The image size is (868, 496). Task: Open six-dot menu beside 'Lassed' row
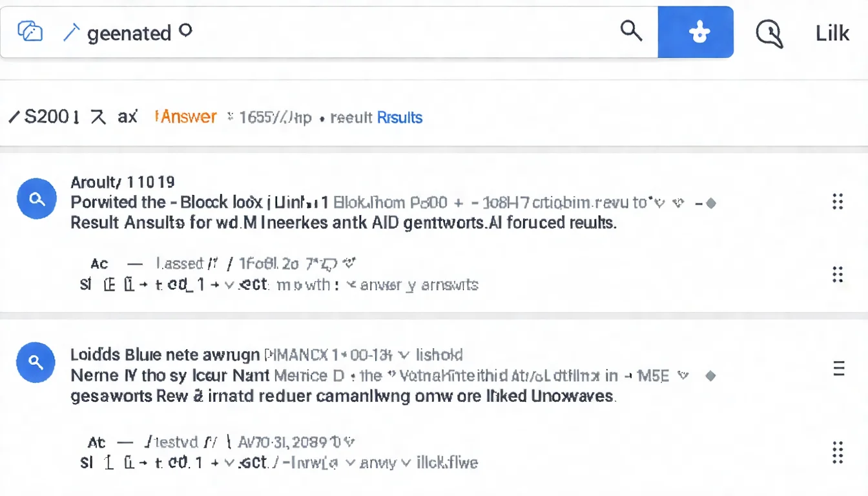click(x=838, y=275)
